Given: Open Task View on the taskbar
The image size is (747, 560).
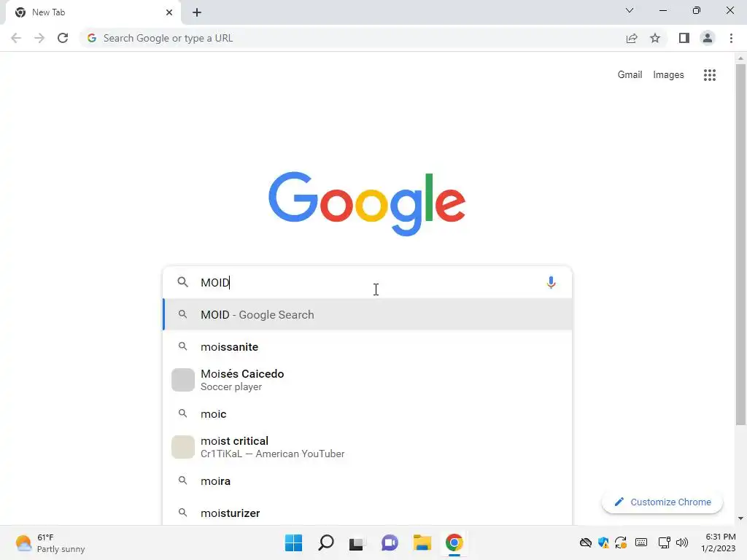Looking at the screenshot, I should click(x=357, y=542).
